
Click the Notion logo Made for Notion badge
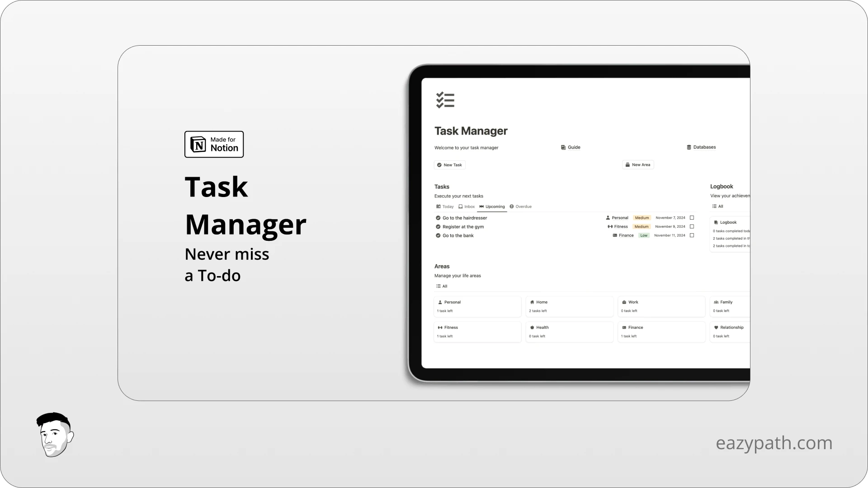[214, 144]
